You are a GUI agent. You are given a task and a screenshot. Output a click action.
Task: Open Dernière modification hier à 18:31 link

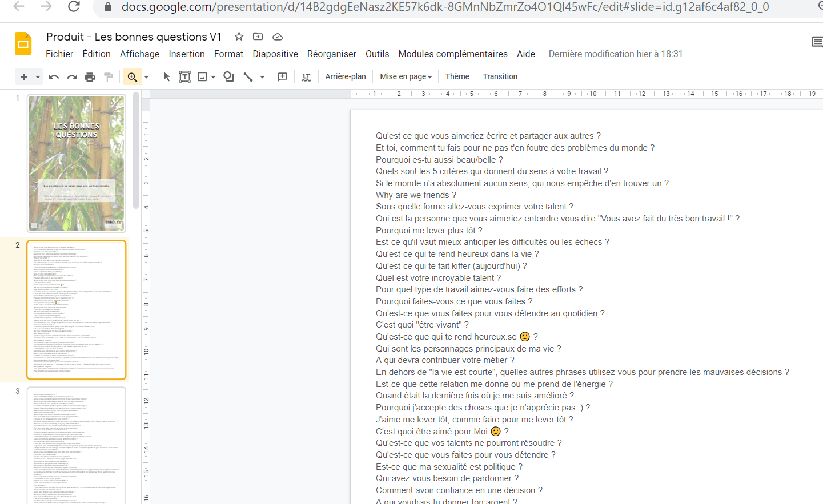616,54
